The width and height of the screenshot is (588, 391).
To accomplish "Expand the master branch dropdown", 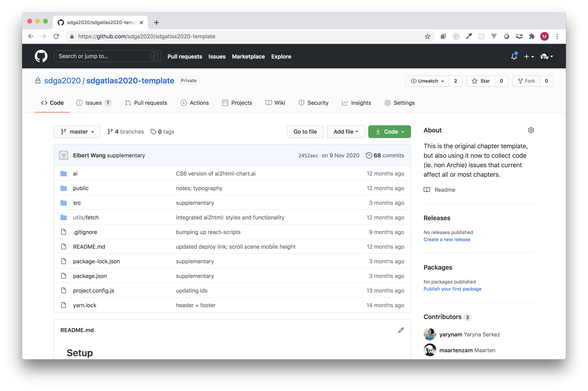I will click(77, 132).
